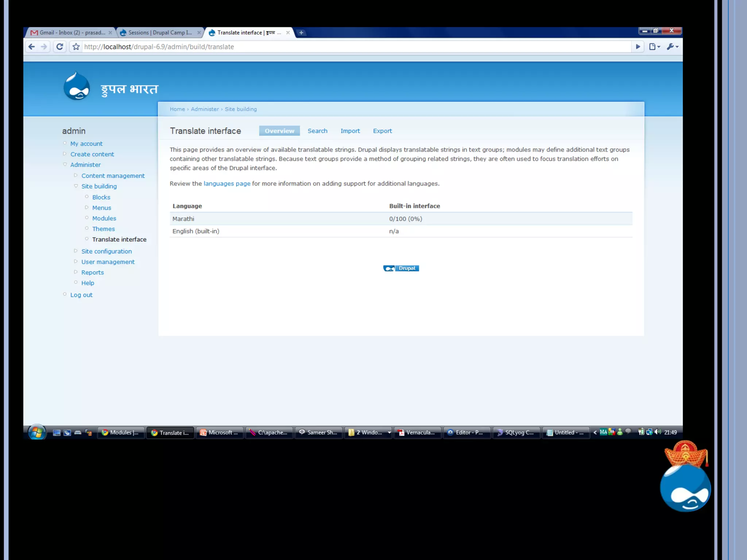Click the reload page icon
Screen dimensions: 747x560
point(60,47)
